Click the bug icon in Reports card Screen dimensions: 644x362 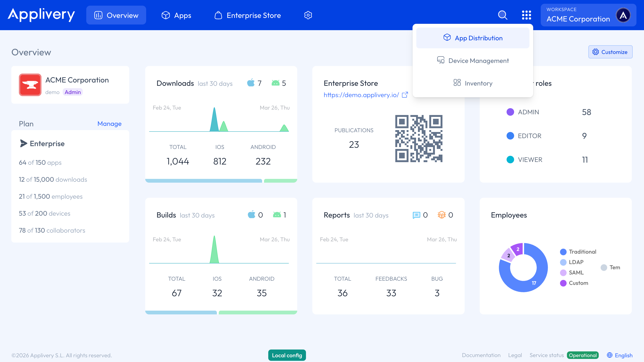click(442, 215)
